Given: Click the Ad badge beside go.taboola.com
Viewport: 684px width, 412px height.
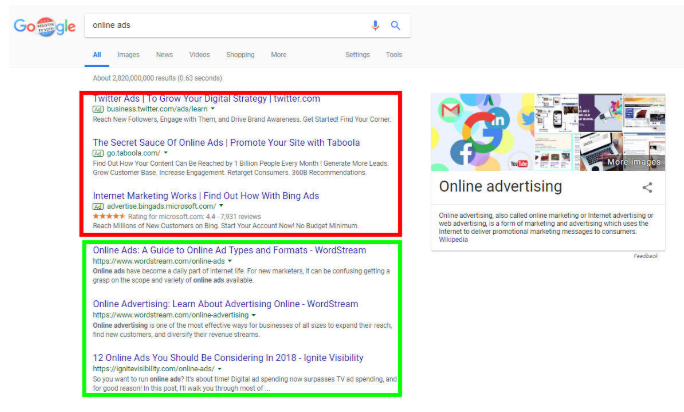Looking at the screenshot, I should coord(98,153).
